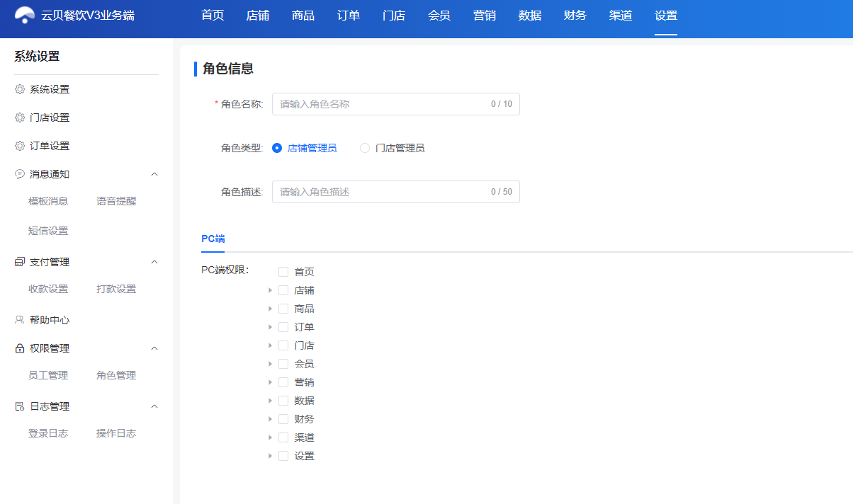Open the 财务 top navigation item

(x=575, y=16)
